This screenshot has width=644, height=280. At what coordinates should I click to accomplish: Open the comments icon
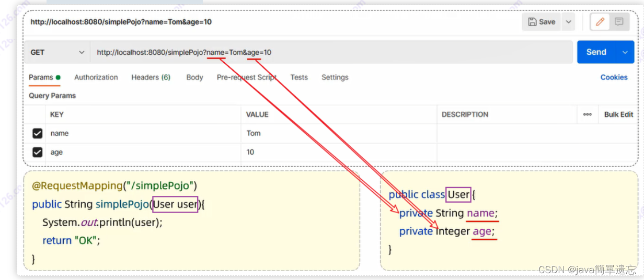tap(619, 22)
